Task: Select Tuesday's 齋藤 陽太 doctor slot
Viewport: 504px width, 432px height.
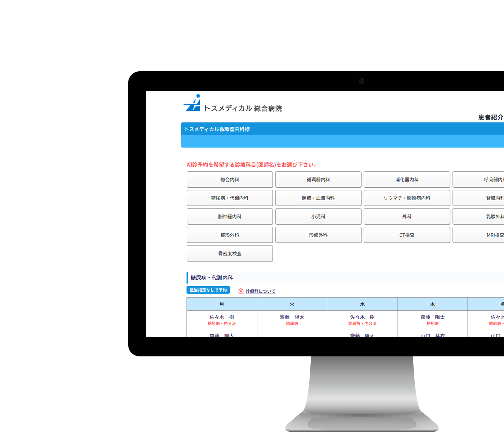Action: [292, 318]
